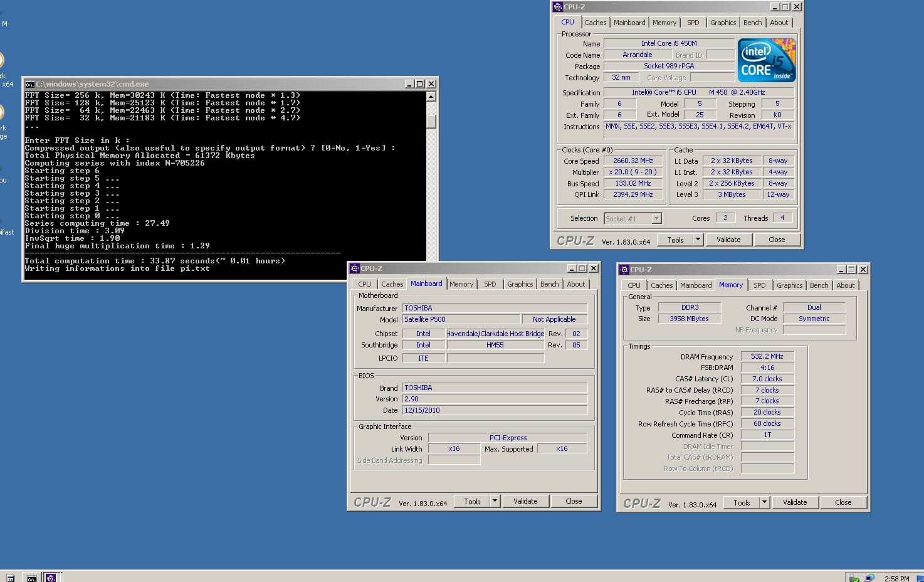
Task: Click the '532.2 MHz' DRAM frequency value
Action: coord(767,356)
